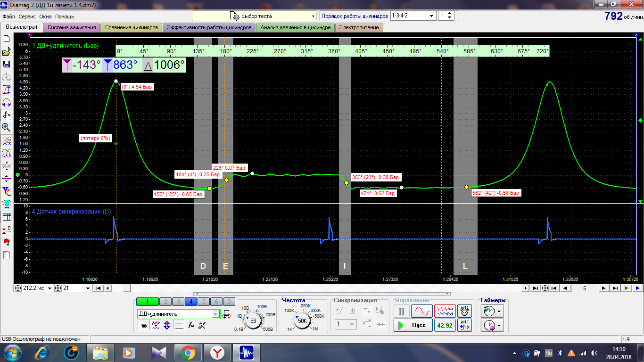This screenshot has width=644, height=362.
Task: Toggle channel 5 button
Action: pyautogui.click(x=203, y=302)
